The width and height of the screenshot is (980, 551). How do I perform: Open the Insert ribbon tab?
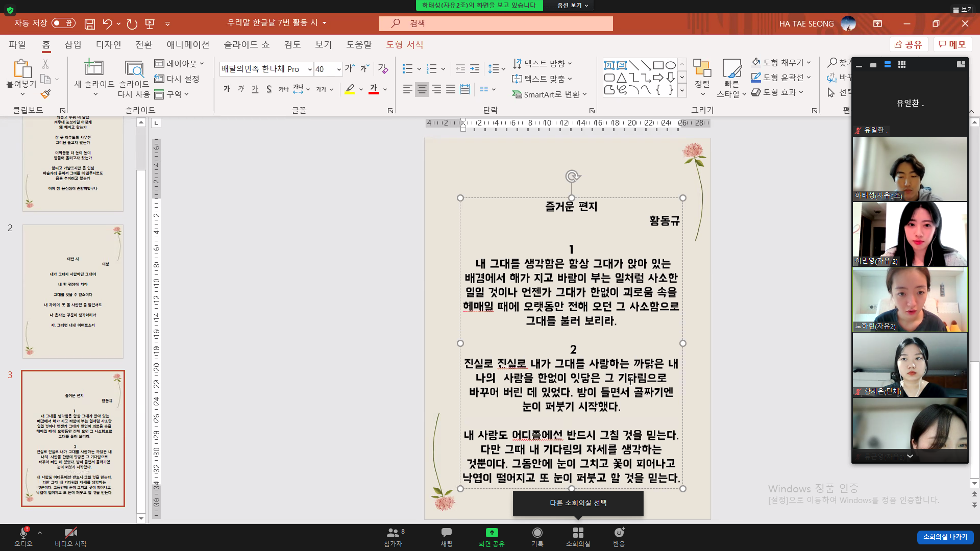click(x=73, y=44)
